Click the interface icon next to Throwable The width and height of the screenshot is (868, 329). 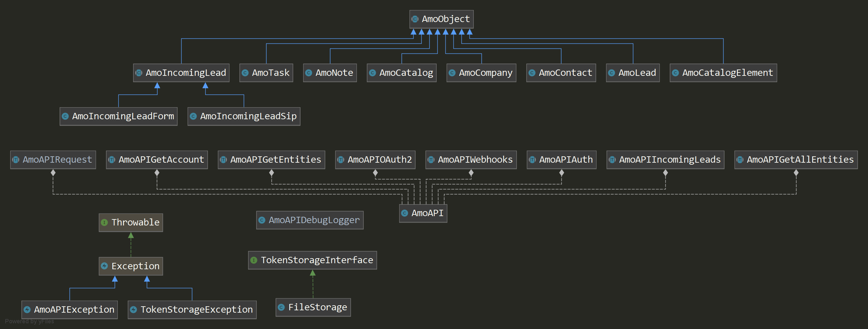pos(104,222)
